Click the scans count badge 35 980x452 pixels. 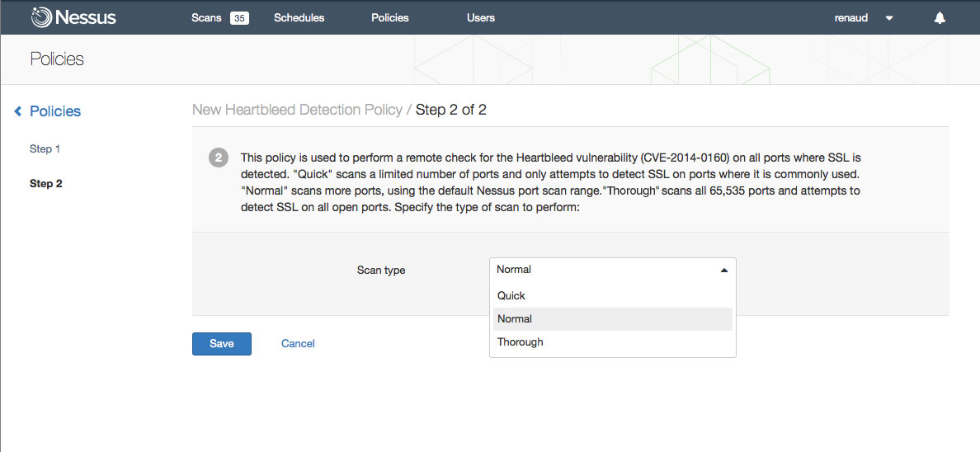(x=239, y=18)
